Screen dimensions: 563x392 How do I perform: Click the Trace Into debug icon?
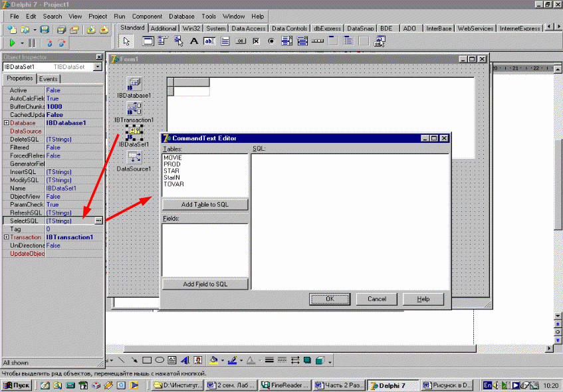(50, 43)
